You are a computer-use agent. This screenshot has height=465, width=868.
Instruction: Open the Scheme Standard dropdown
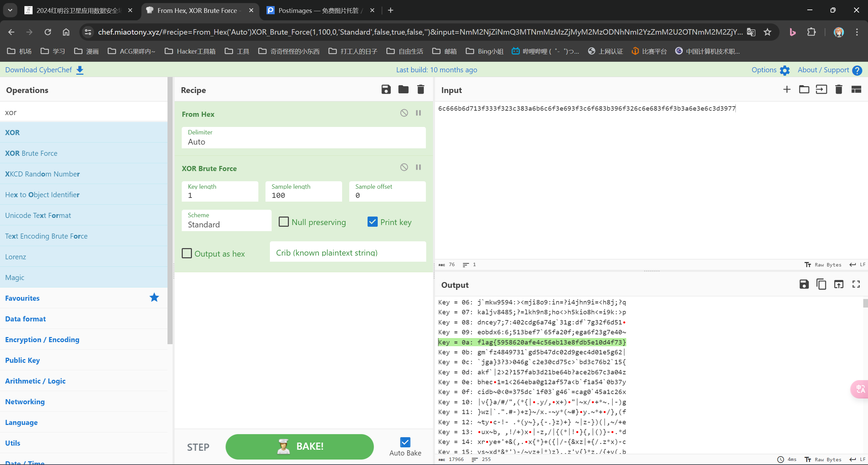click(x=226, y=221)
